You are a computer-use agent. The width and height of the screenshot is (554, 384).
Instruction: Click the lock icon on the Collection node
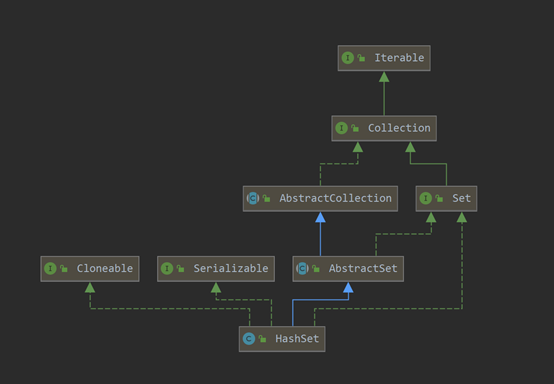click(x=355, y=128)
